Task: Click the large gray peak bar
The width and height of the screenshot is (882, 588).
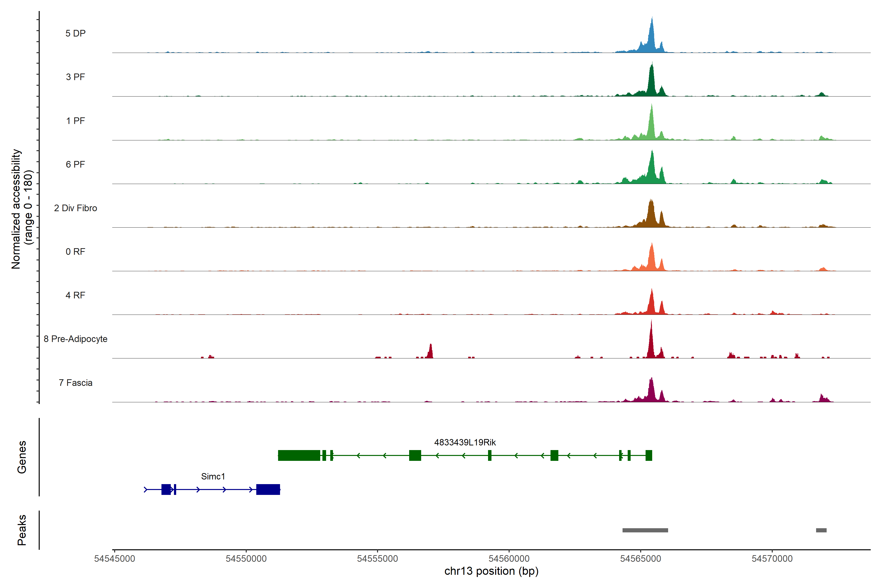Action: [645, 530]
